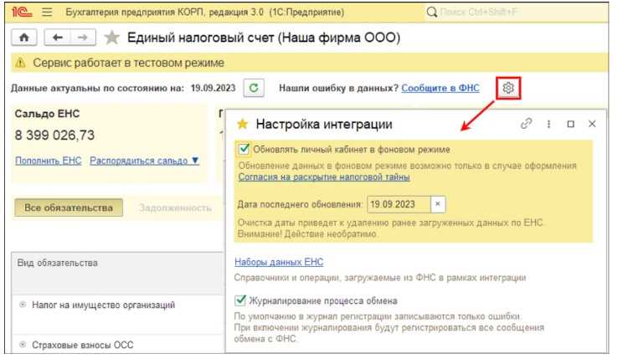The height and width of the screenshot is (364, 623).
Task: Add Единый налоговый счет to favorites star
Action: pos(111,38)
